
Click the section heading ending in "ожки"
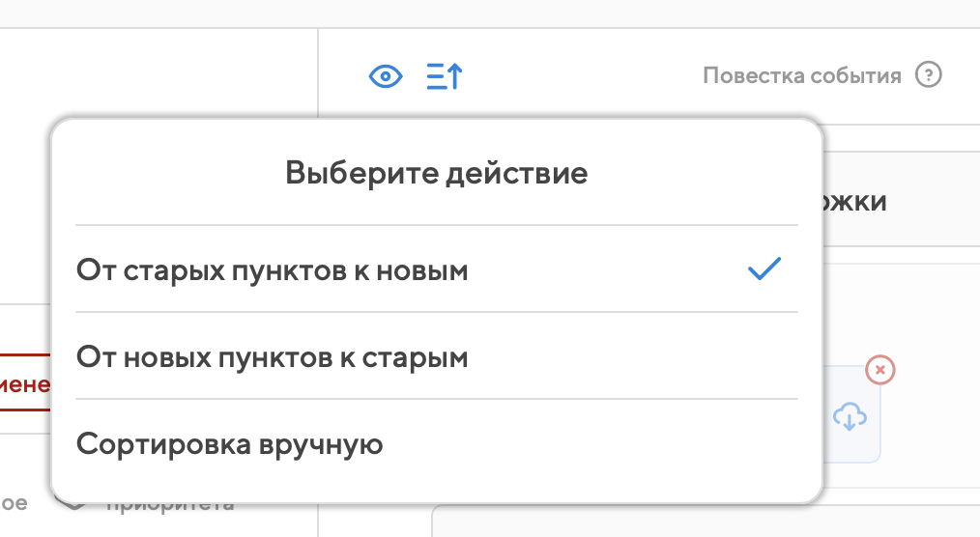point(856,202)
